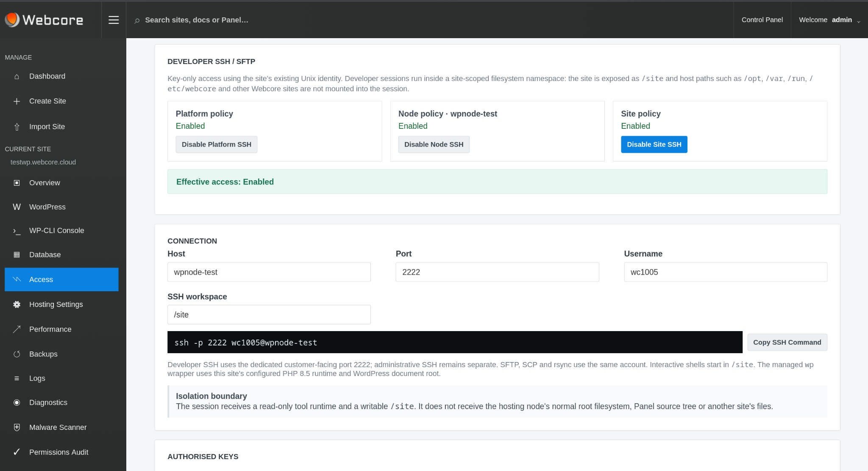Screen dimensions: 868x471
Task: Click the Site policy heading
Action: (x=641, y=114)
